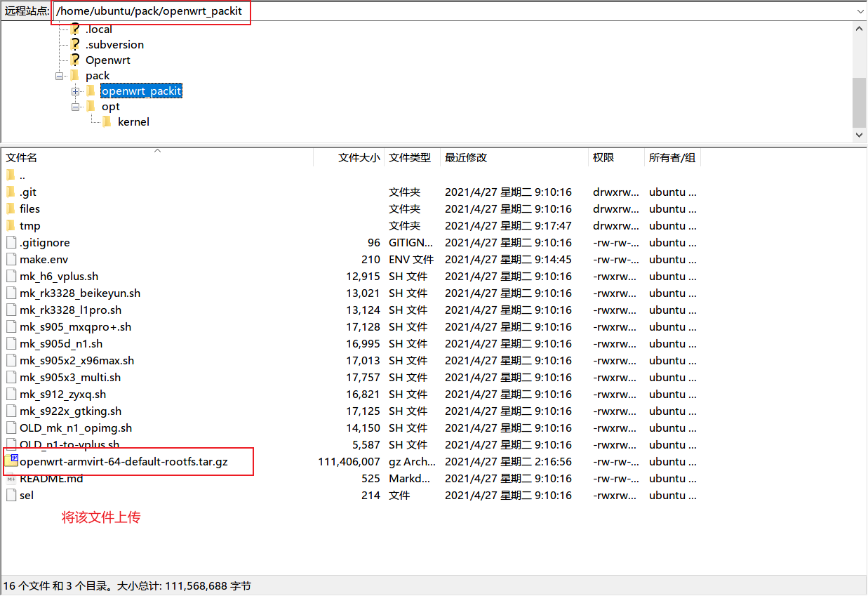Sort by the 文件大小 column header
The height and width of the screenshot is (596, 868).
tap(359, 158)
